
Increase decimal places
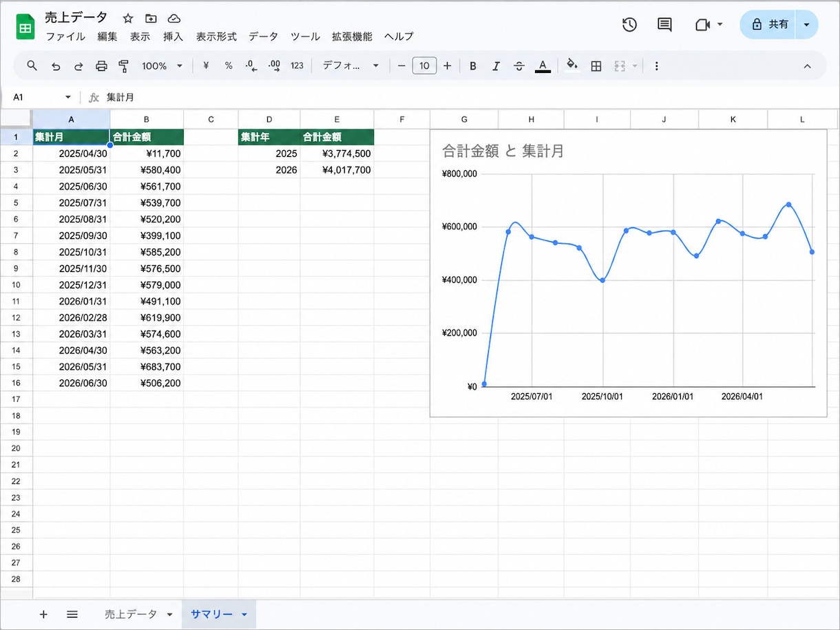click(x=274, y=65)
